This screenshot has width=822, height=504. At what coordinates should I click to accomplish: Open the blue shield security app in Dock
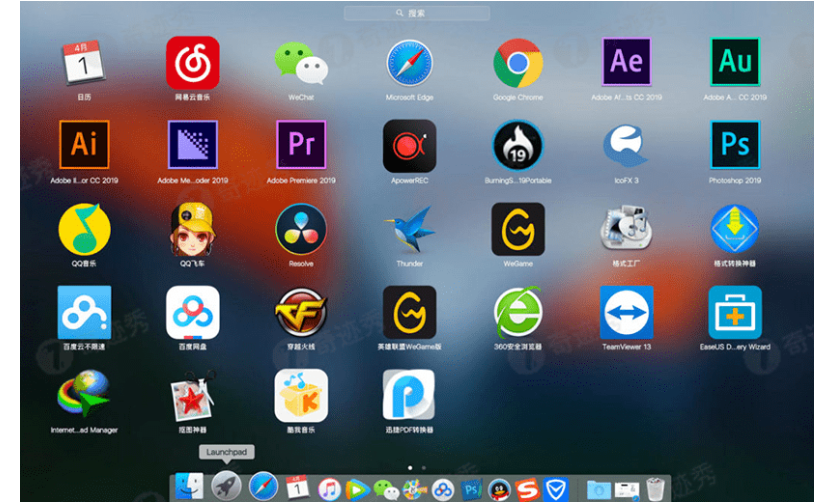tap(556, 490)
